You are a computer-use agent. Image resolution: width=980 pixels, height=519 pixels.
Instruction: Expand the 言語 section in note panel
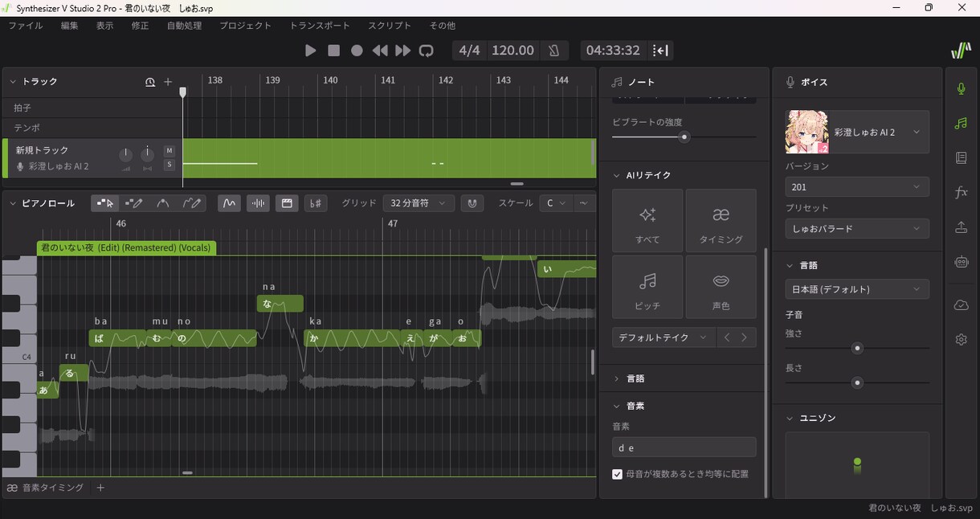coord(617,378)
